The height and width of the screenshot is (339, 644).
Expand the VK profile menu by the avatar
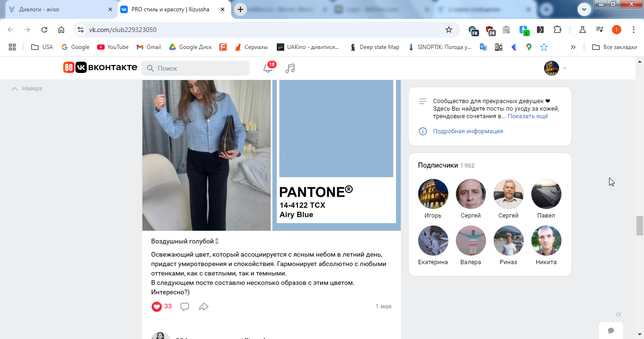(565, 68)
